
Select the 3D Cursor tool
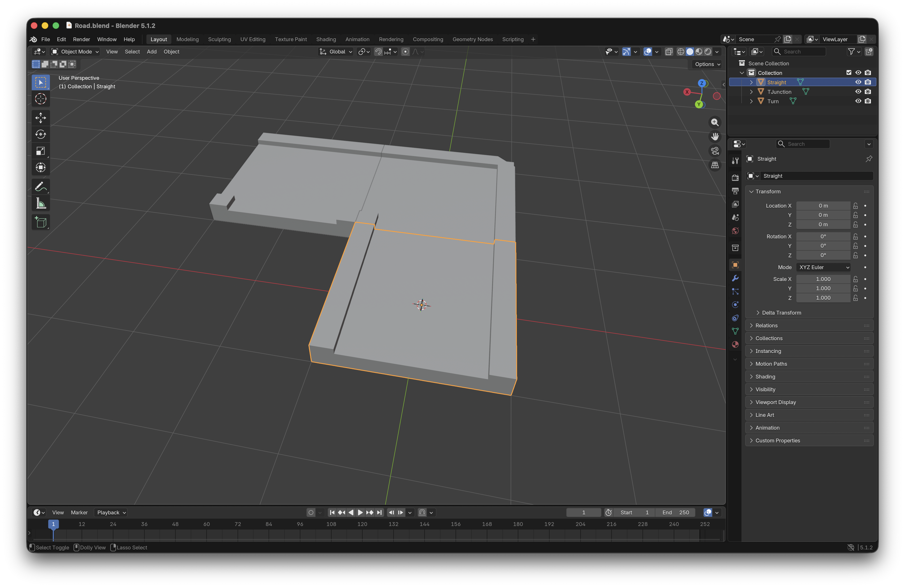41,99
